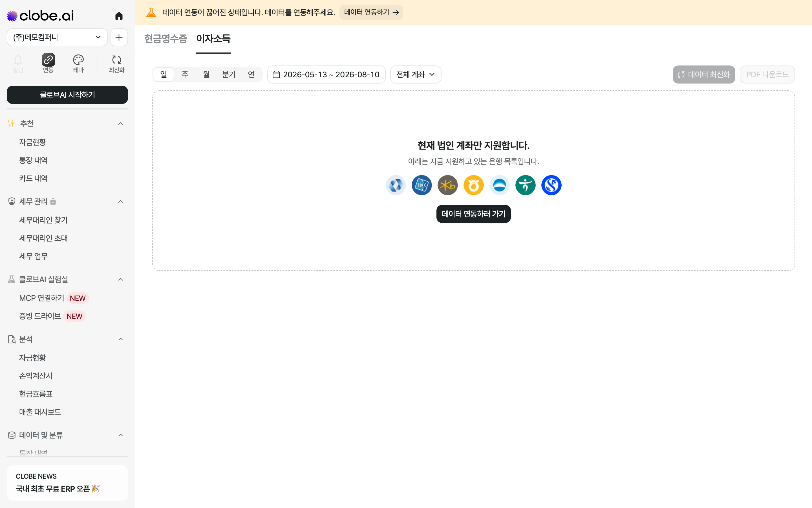The height and width of the screenshot is (508, 812).
Task: Select the 일 daily period toggle
Action: pyautogui.click(x=164, y=75)
